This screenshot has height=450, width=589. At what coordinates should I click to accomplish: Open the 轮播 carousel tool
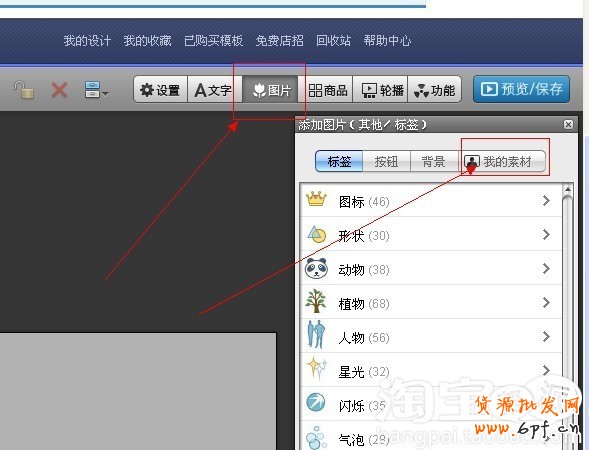click(x=382, y=89)
